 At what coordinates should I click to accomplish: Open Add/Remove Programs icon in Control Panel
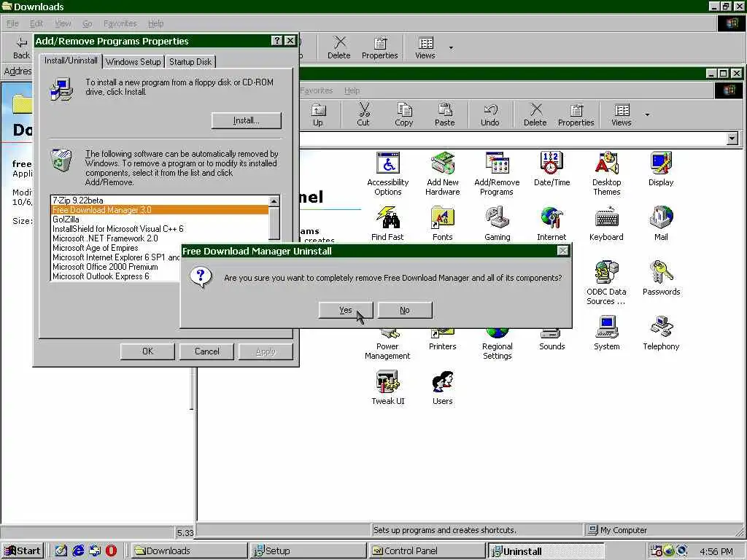(497, 174)
